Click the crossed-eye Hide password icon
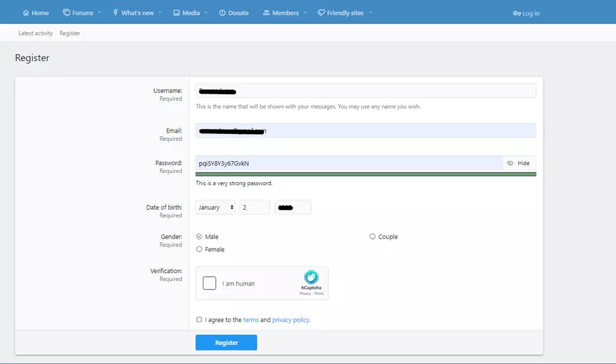 pyautogui.click(x=510, y=163)
